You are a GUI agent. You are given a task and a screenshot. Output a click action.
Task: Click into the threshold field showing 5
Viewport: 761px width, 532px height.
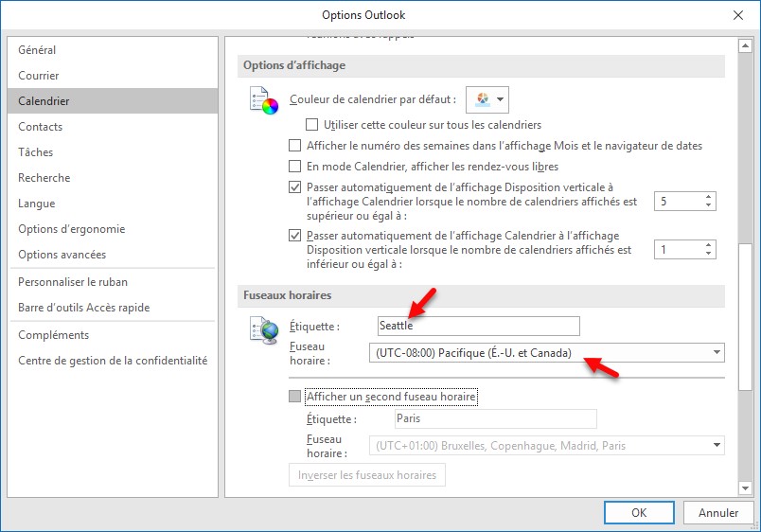tap(678, 202)
